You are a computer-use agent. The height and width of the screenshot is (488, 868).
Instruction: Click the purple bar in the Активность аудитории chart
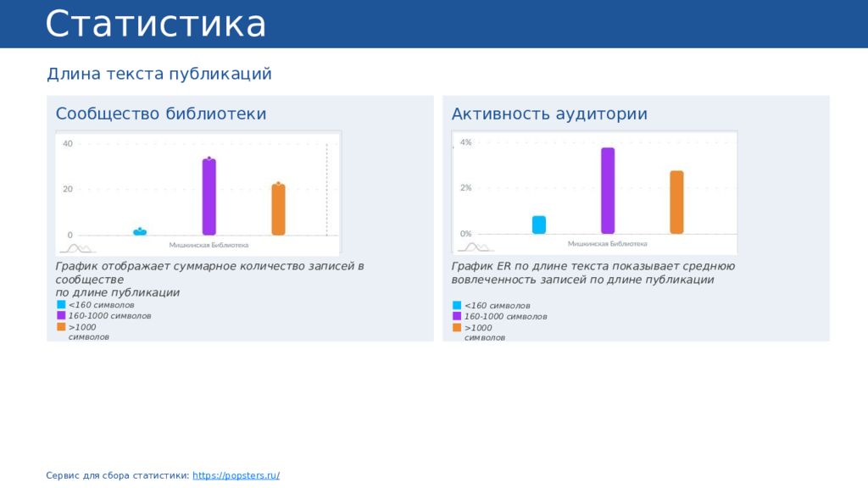point(608,191)
